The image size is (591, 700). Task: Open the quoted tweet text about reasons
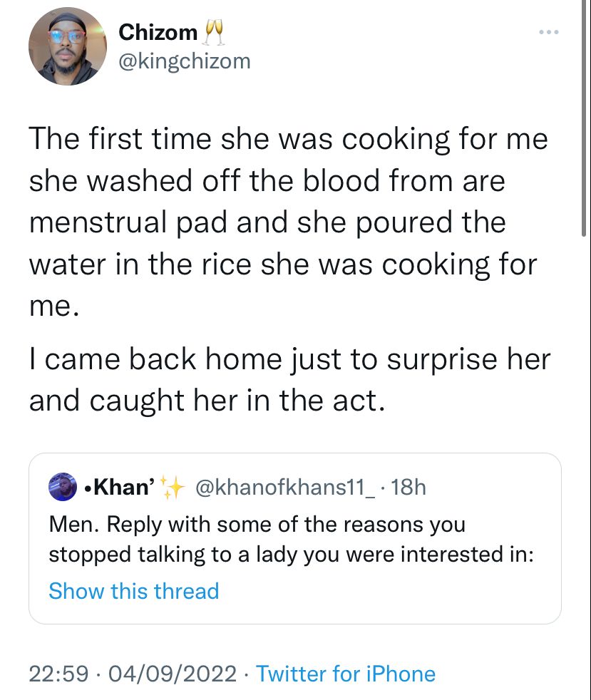[x=291, y=540]
